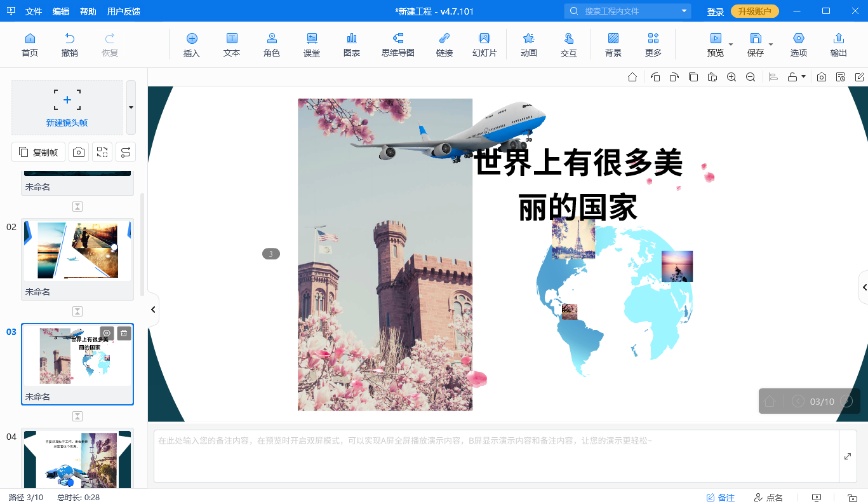Screen dimensions: 868x504
Task: Click transition icon between frames 02 and 03
Action: tap(77, 311)
